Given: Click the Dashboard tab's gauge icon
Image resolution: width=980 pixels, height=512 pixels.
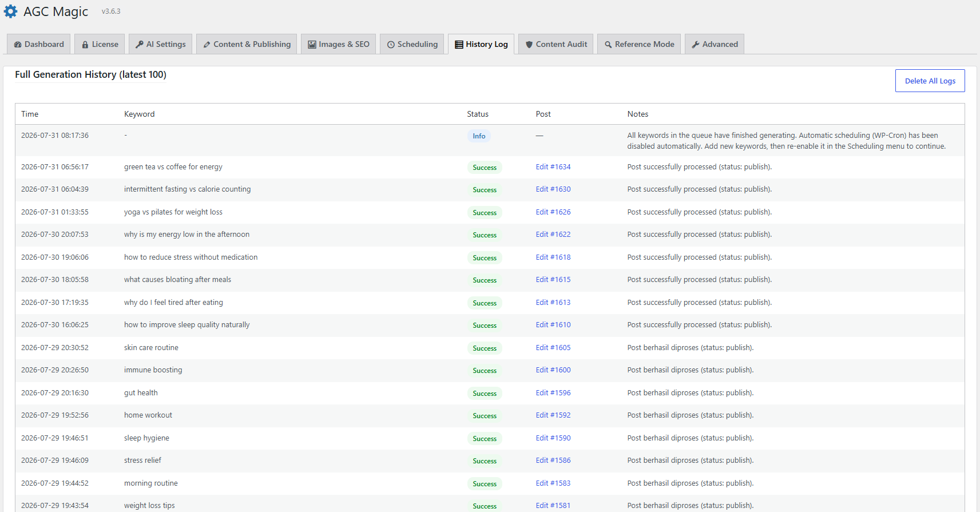Looking at the screenshot, I should pos(18,45).
